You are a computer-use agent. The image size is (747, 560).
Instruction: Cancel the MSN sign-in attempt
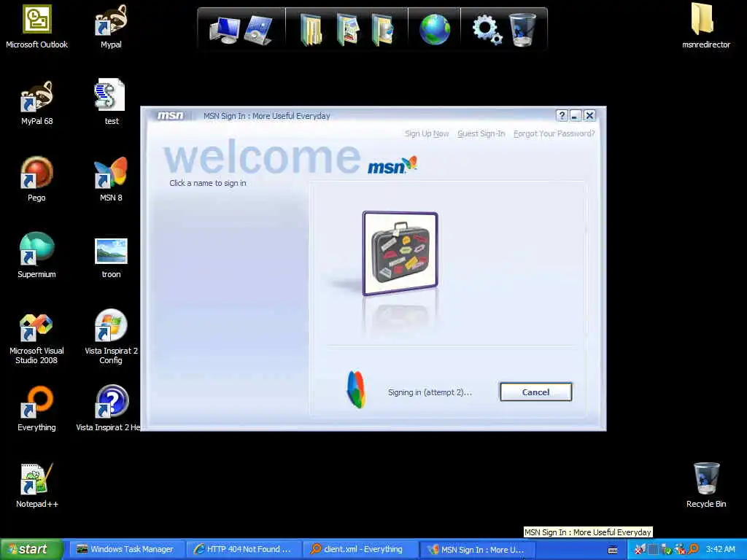tap(535, 392)
